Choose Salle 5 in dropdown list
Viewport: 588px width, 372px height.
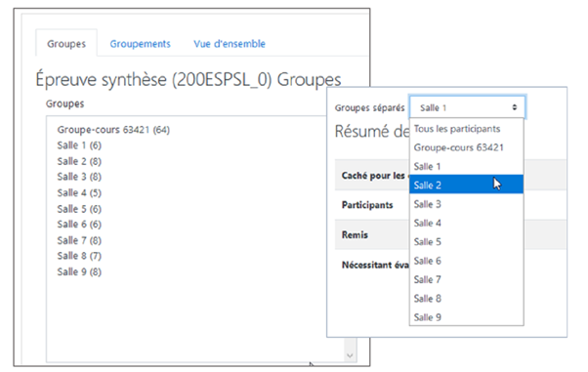coord(466,241)
